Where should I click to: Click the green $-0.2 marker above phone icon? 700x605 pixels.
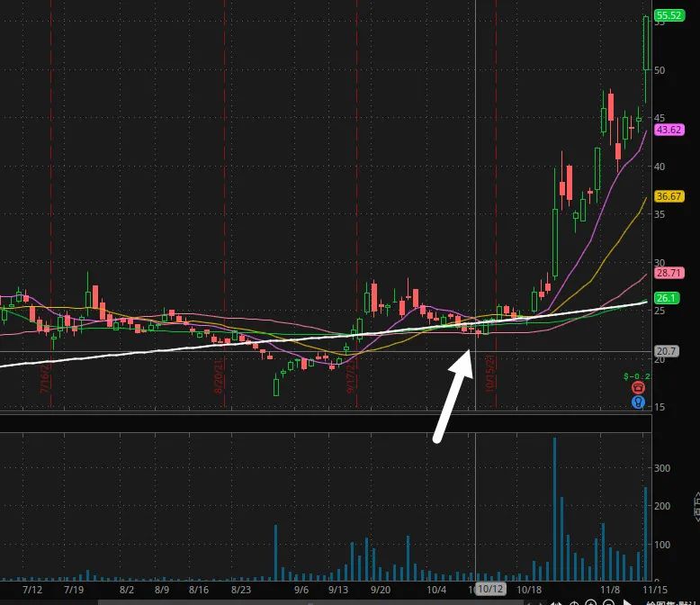pos(636,375)
